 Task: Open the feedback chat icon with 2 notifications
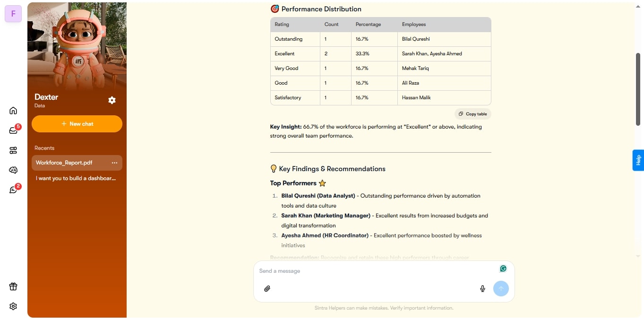point(13,189)
